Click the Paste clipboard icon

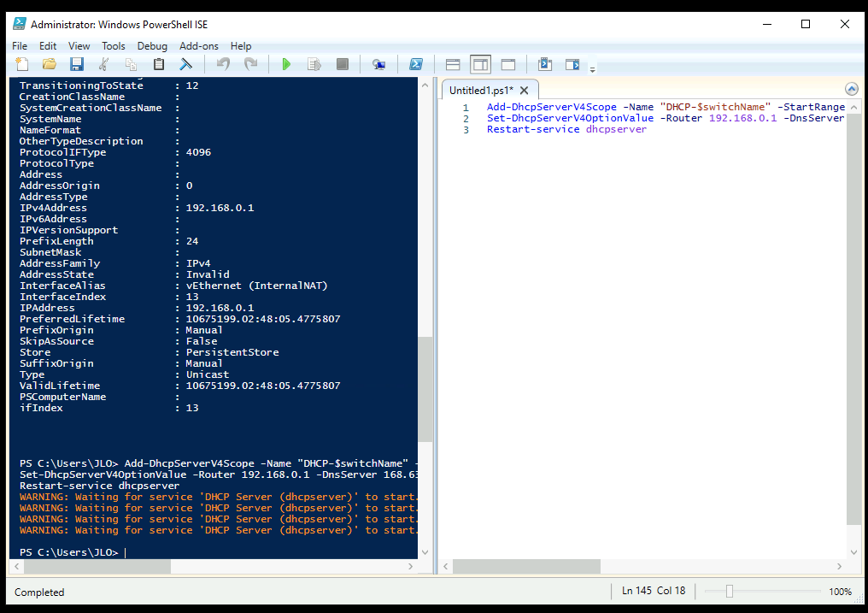click(x=158, y=64)
